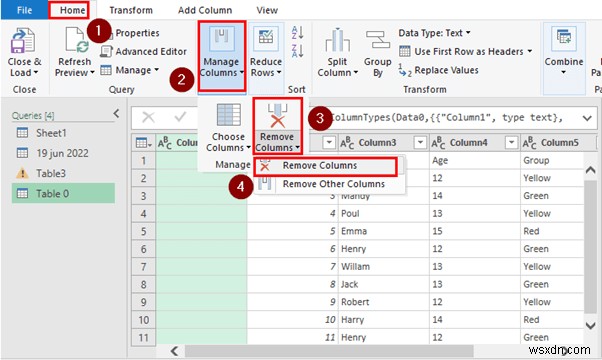Open the Combine dropdown arrow
The height and width of the screenshot is (360, 602).
564,73
